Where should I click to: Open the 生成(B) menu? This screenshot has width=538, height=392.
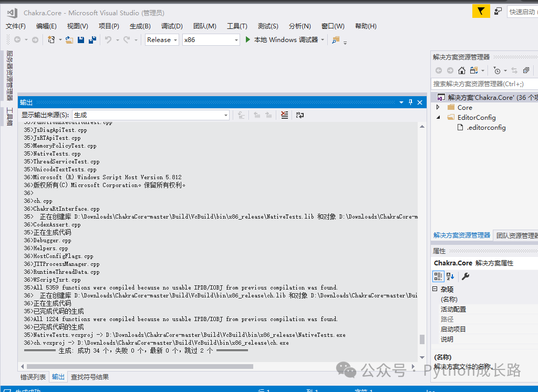[140, 26]
